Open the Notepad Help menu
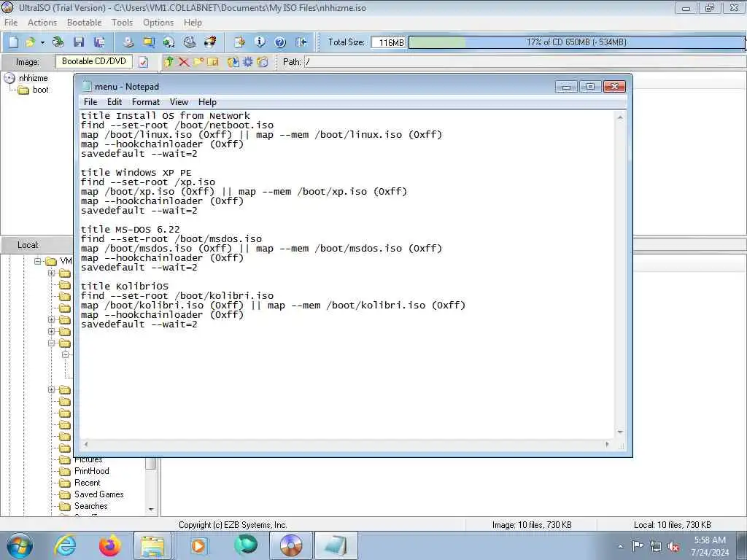This screenshot has width=747, height=560. tap(207, 102)
